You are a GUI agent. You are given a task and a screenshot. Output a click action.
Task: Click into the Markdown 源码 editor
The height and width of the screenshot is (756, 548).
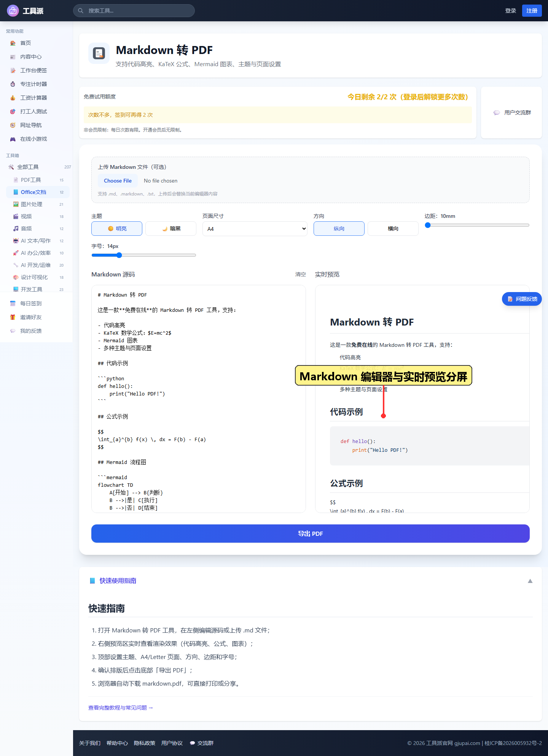point(199,399)
